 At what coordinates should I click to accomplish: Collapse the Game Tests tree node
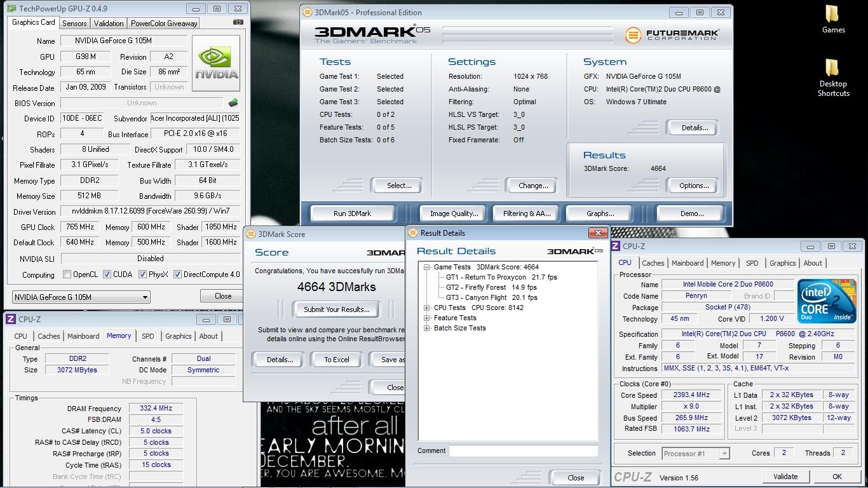coord(427,267)
